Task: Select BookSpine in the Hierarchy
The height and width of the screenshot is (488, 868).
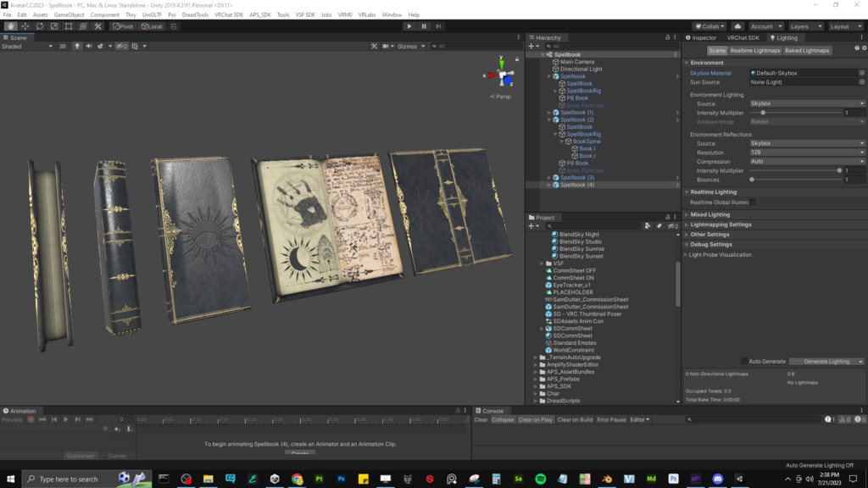Action: pyautogui.click(x=587, y=141)
